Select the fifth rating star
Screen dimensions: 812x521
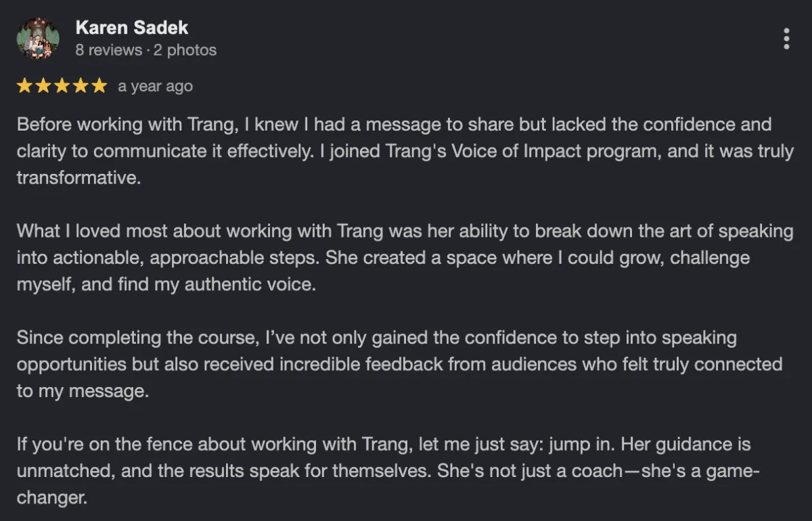pyautogui.click(x=99, y=86)
